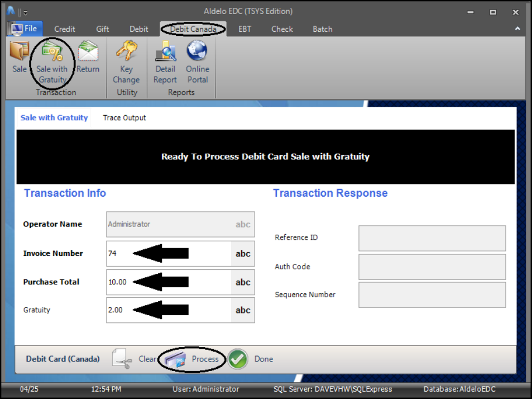Click the 12:54 PM time in status bar
This screenshot has width=532, height=399.
[x=106, y=389]
